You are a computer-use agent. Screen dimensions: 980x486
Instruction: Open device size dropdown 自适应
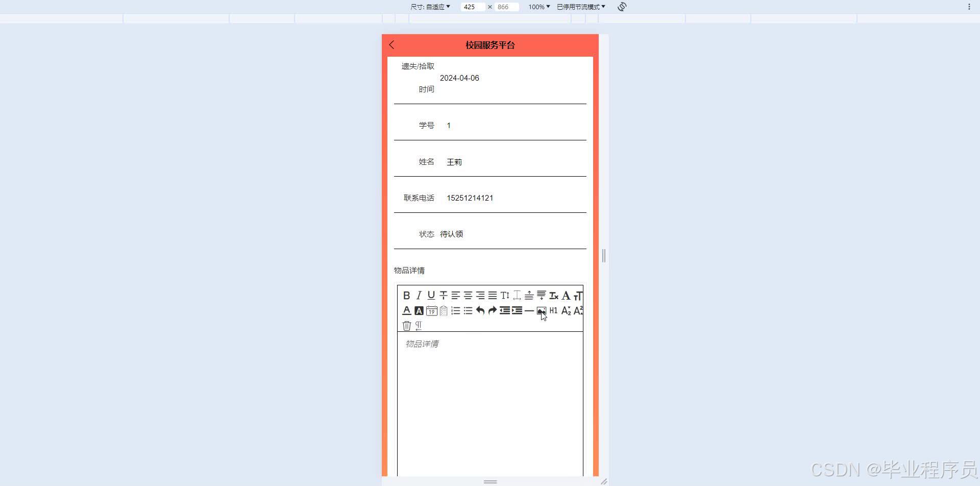pos(430,7)
